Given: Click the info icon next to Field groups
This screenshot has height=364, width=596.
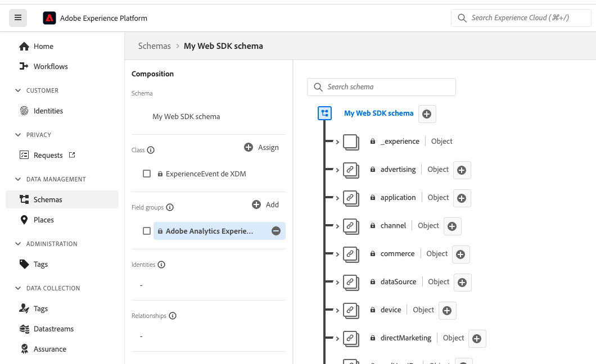Looking at the screenshot, I should click(170, 207).
